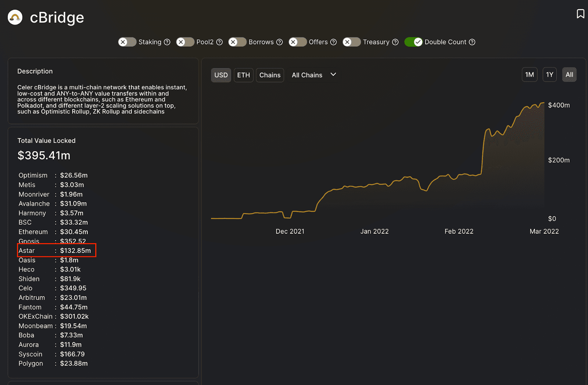Screen dimensions: 588x385
Task: Click the Astar $132.85m row
Action: tap(54, 251)
